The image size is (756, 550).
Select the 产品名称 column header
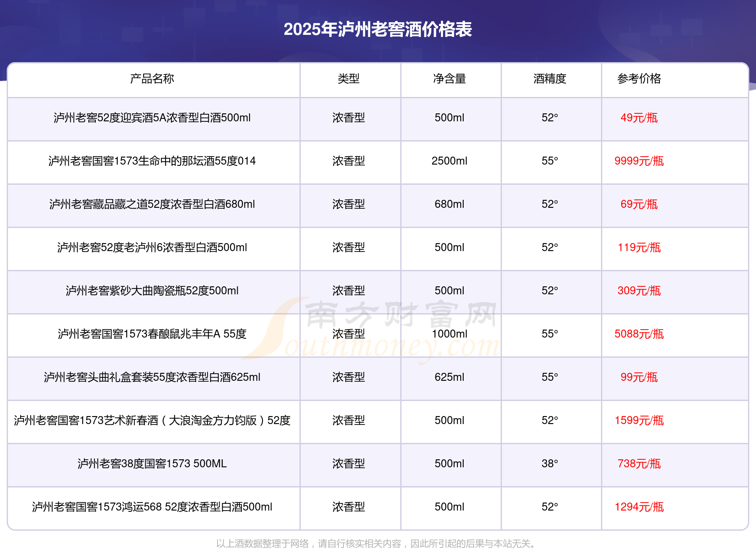(x=152, y=79)
